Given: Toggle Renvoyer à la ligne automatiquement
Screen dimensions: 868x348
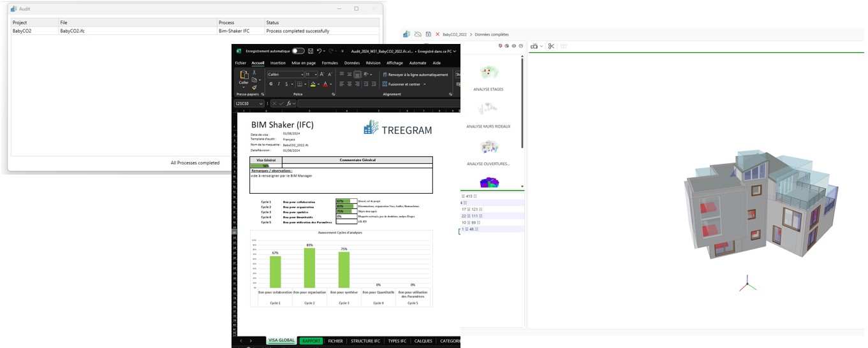Looking at the screenshot, I should [x=415, y=75].
